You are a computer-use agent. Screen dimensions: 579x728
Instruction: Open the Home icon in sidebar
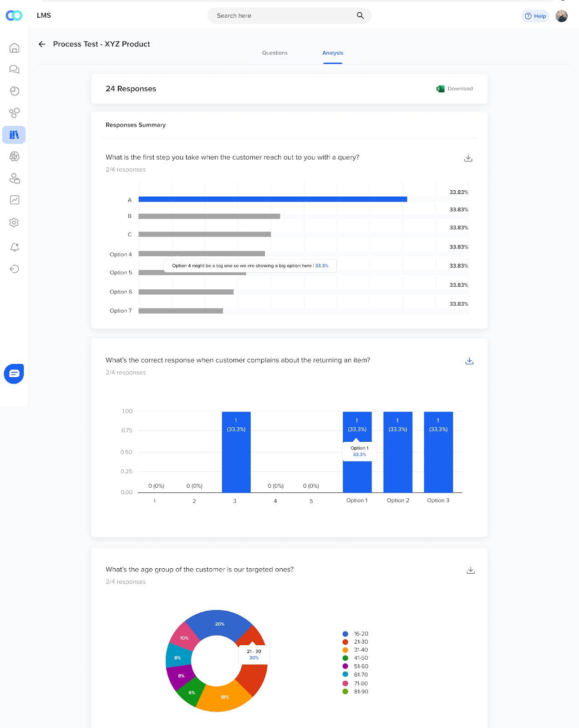pyautogui.click(x=14, y=48)
